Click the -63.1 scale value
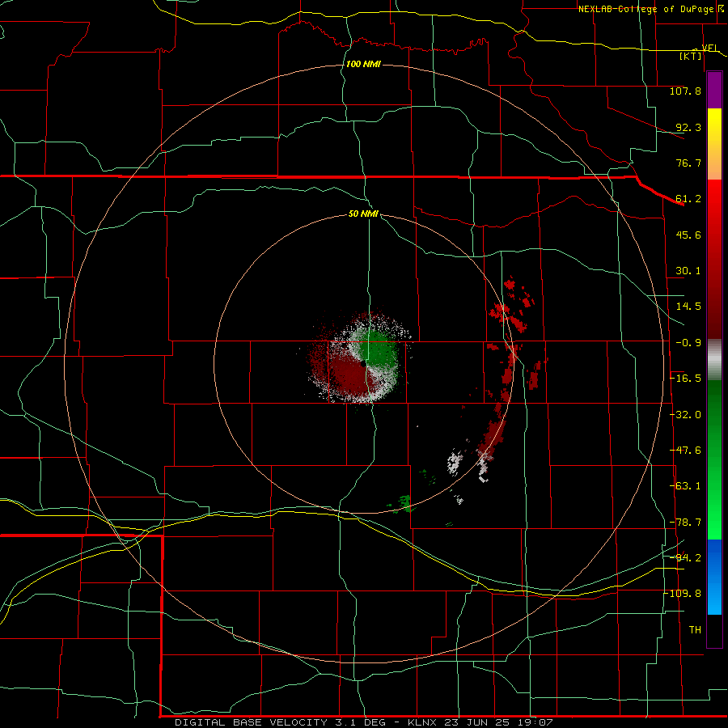Screen dimensions: 728x728 [x=685, y=486]
